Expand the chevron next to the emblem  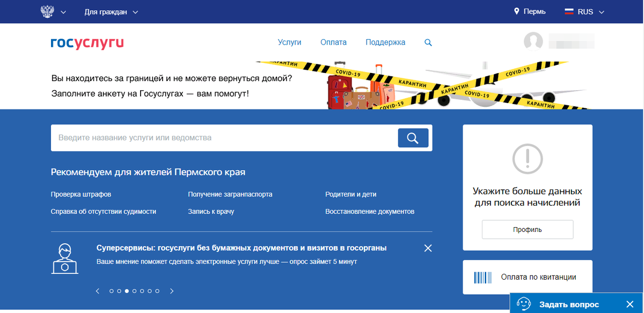(64, 12)
